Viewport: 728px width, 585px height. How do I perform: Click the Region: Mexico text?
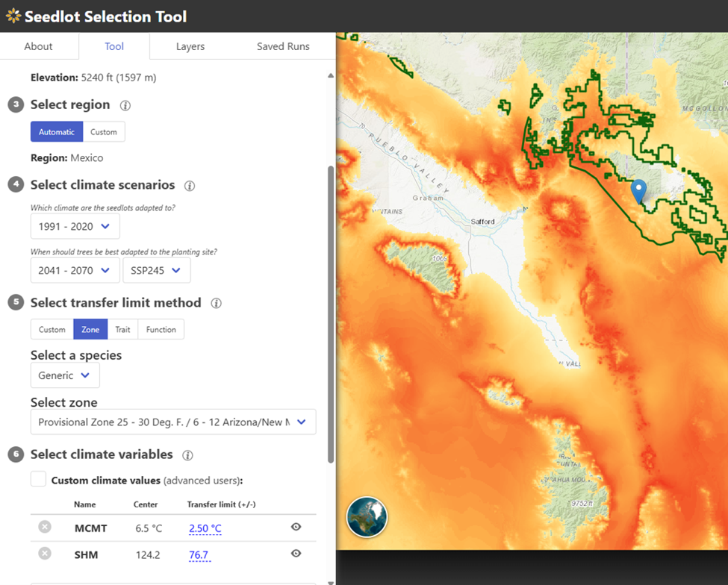click(x=67, y=157)
